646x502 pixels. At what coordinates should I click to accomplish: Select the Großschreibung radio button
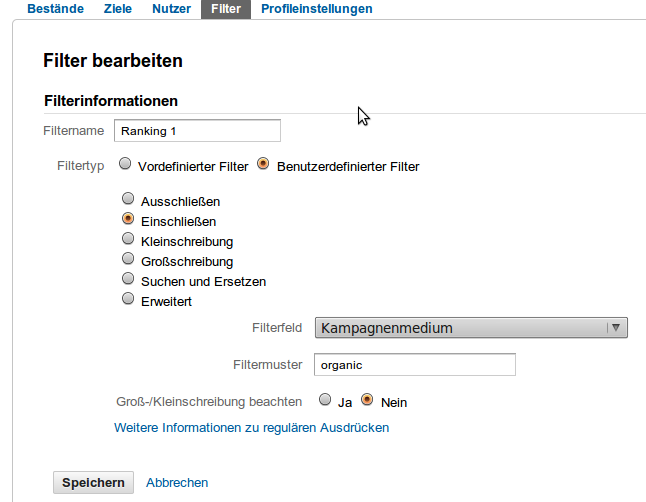click(x=128, y=259)
